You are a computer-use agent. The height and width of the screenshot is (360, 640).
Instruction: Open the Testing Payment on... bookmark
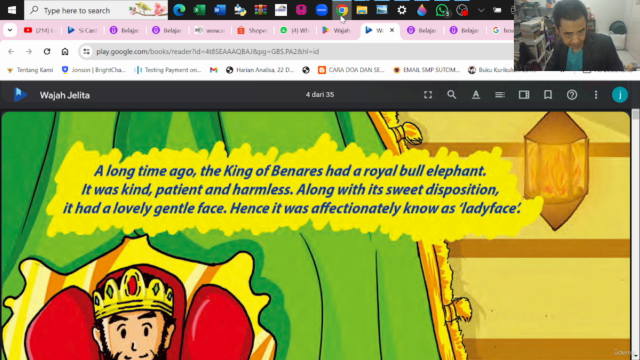(168, 70)
